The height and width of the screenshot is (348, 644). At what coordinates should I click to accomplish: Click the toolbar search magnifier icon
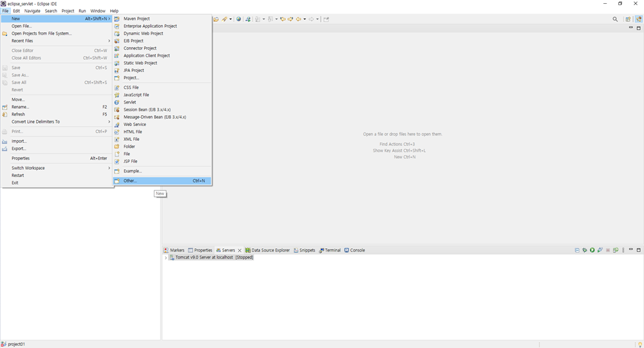[615, 19]
